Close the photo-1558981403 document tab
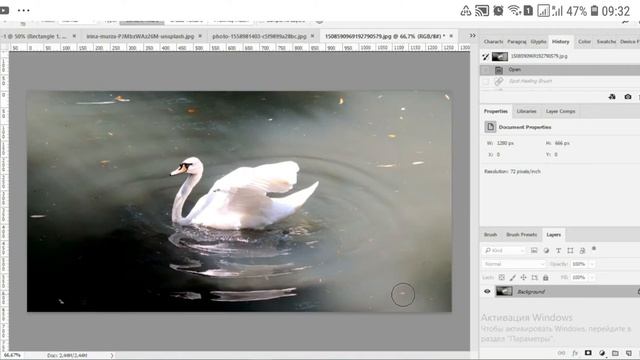Screen dimensions: 640x360 click(x=313, y=36)
